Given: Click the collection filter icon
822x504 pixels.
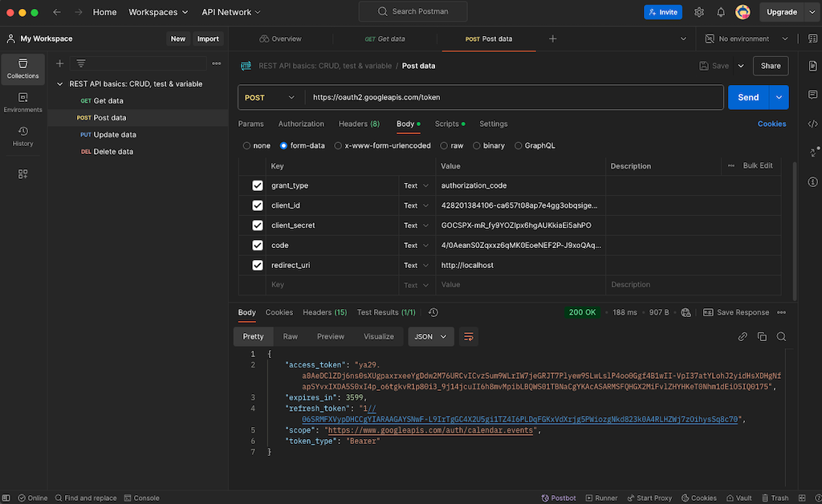Looking at the screenshot, I should [81, 63].
